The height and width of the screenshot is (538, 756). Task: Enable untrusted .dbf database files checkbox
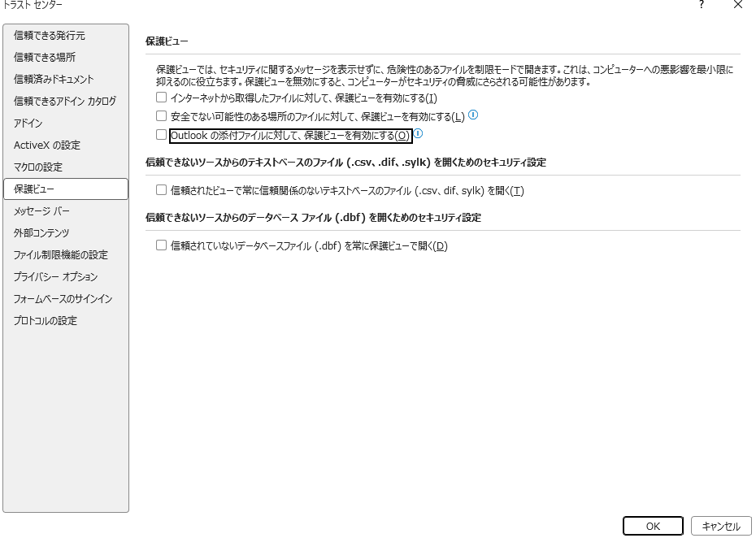coord(161,245)
